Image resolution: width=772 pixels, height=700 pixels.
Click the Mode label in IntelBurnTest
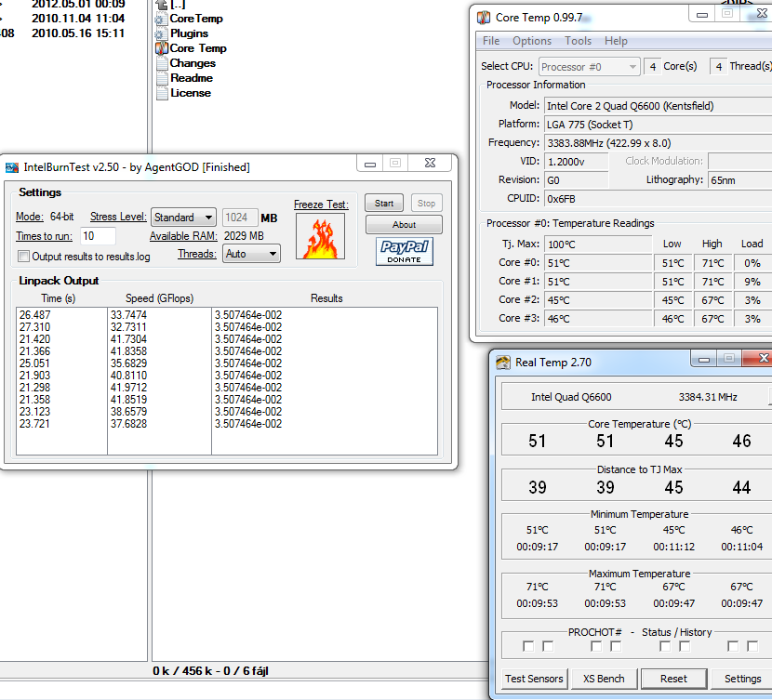pyautogui.click(x=30, y=217)
